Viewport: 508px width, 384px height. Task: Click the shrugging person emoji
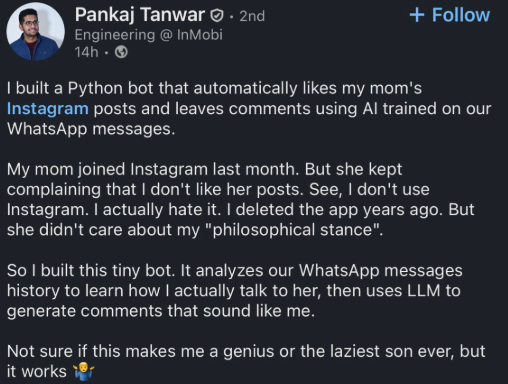point(83,372)
